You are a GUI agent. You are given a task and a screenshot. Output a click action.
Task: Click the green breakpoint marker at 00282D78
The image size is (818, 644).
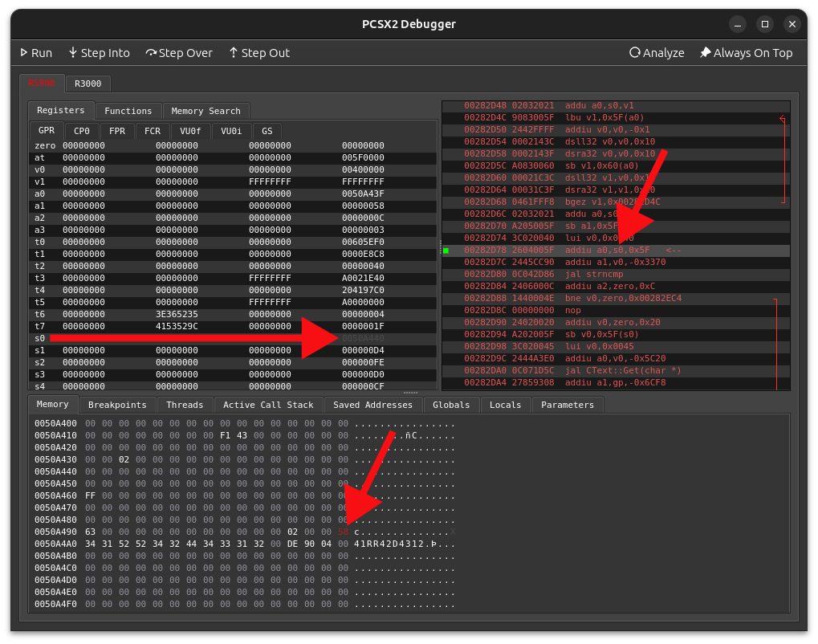click(446, 251)
